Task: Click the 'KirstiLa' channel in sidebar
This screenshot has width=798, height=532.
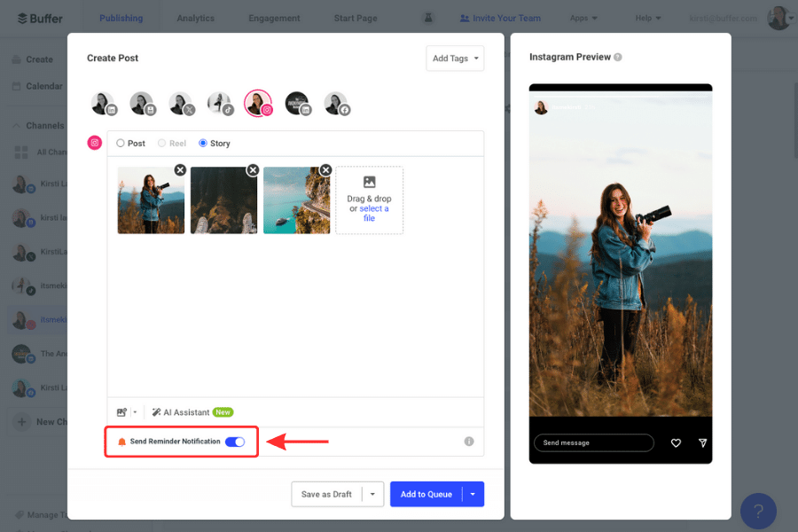Action: (39, 252)
